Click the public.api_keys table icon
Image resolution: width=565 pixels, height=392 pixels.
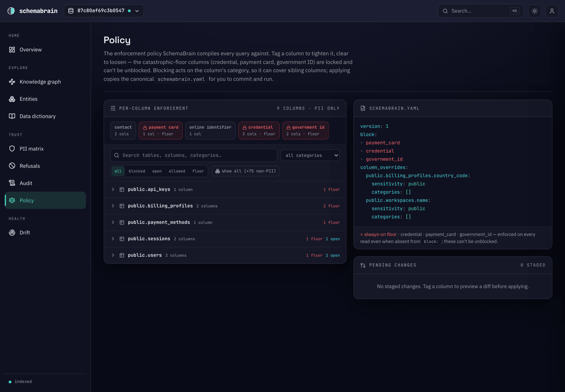click(122, 190)
